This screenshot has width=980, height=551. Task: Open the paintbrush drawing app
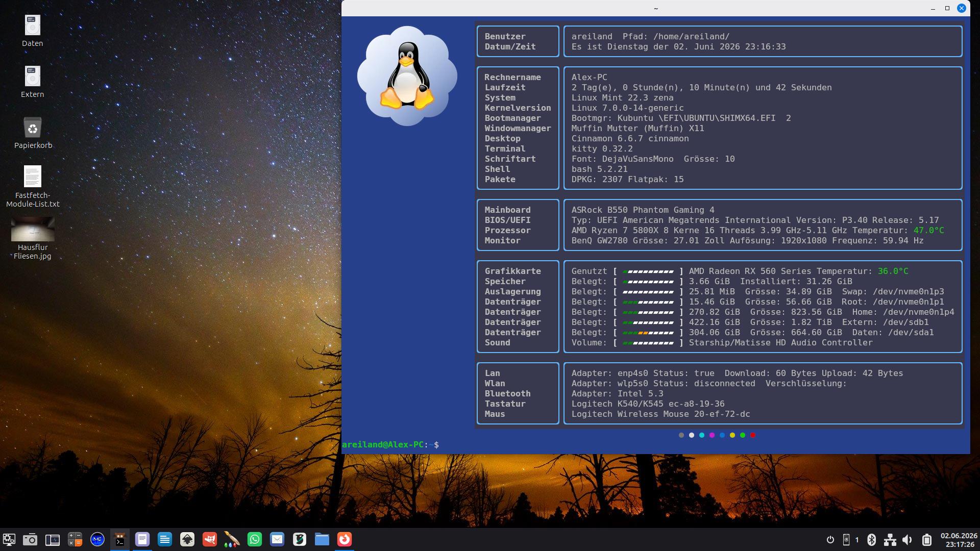click(232, 539)
